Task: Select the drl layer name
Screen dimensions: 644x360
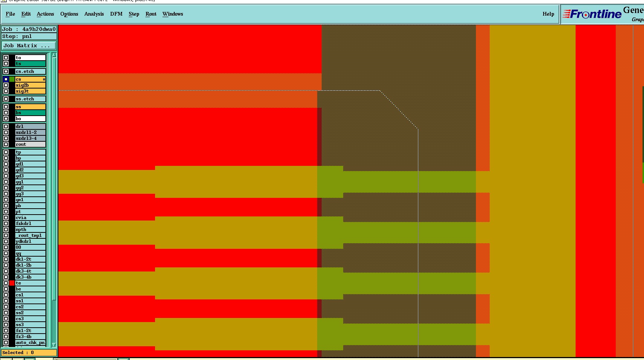Action: pos(30,126)
